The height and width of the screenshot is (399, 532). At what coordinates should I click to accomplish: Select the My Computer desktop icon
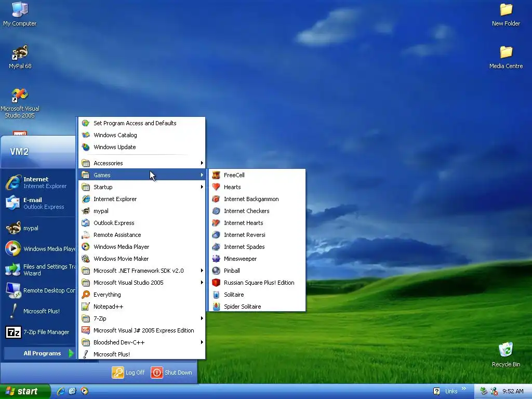(20, 14)
